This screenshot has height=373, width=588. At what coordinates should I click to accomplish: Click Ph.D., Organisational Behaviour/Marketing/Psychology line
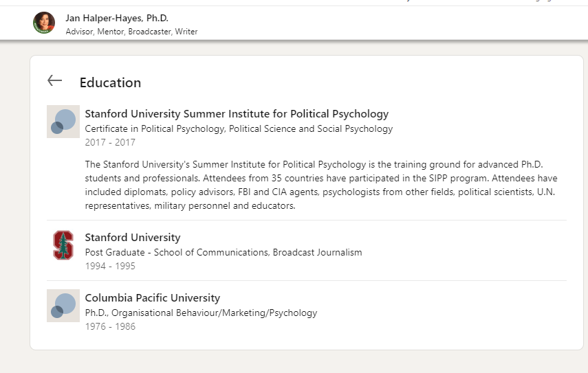(201, 313)
